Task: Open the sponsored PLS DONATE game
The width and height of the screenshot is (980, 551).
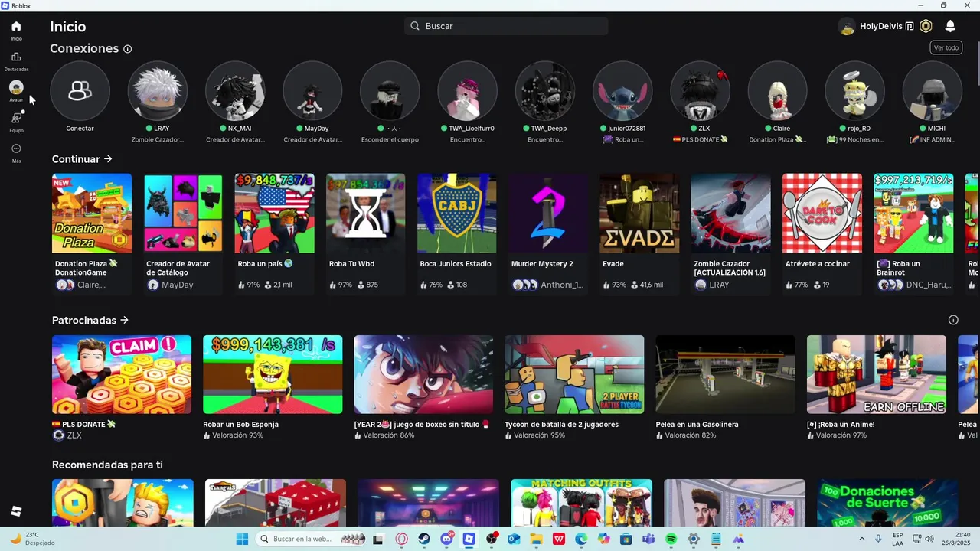Action: pos(122,374)
